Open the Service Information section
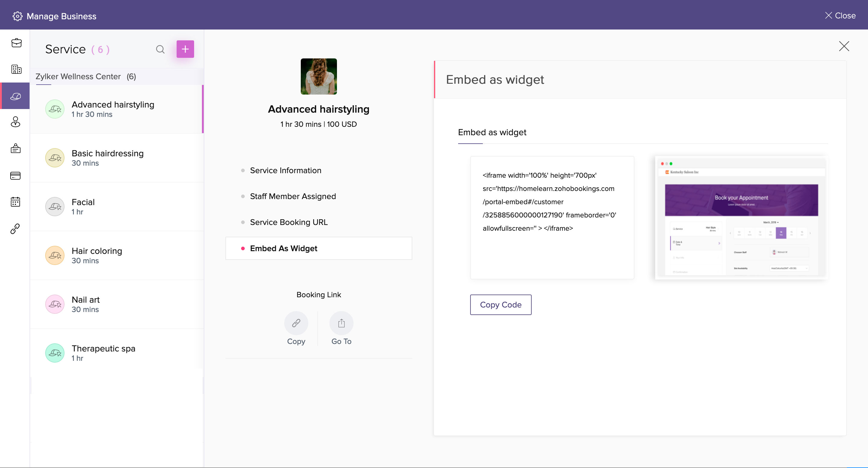 pyautogui.click(x=285, y=170)
